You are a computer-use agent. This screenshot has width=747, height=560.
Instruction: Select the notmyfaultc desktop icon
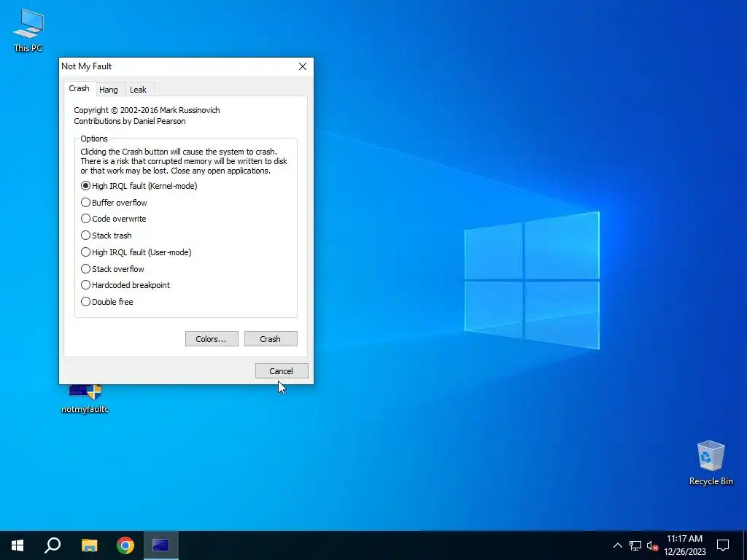pos(85,399)
